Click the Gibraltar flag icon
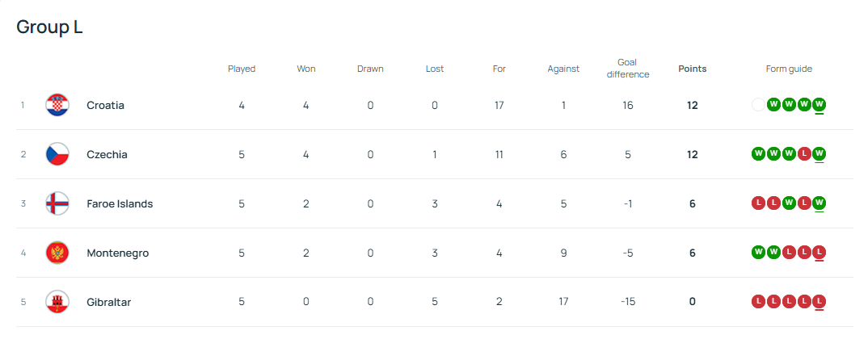The width and height of the screenshot is (868, 339). 57,302
